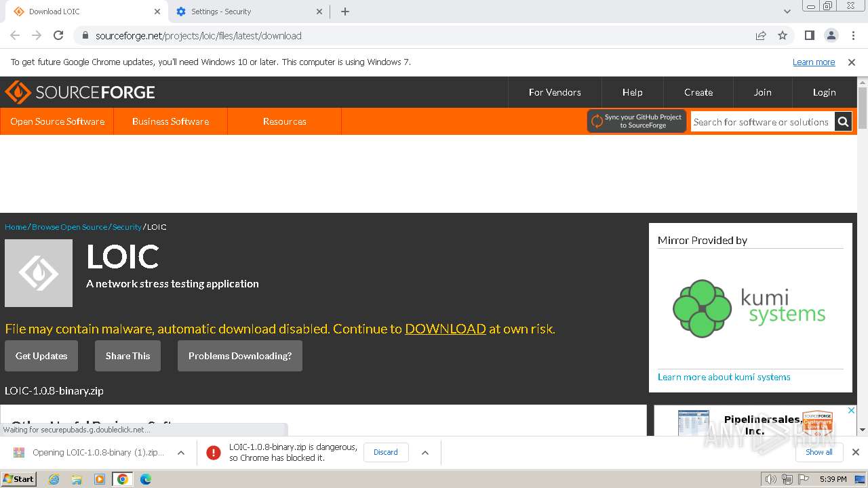868x488 pixels.
Task: Click the red dangerous download warning icon
Action: point(214,453)
